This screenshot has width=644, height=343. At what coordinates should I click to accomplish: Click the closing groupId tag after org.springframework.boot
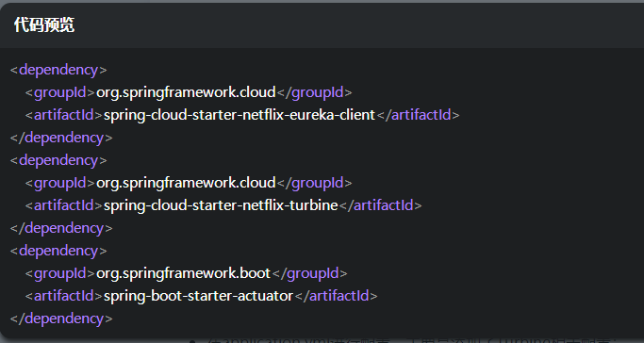point(309,273)
